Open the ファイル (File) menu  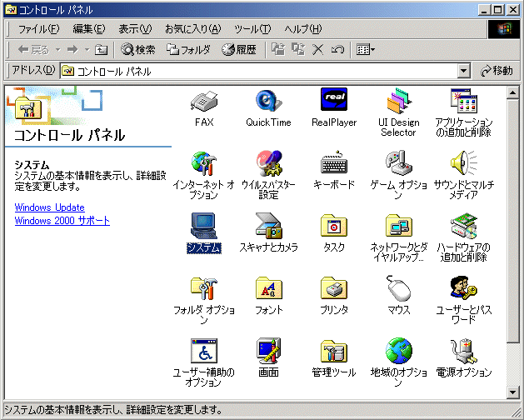[38, 29]
